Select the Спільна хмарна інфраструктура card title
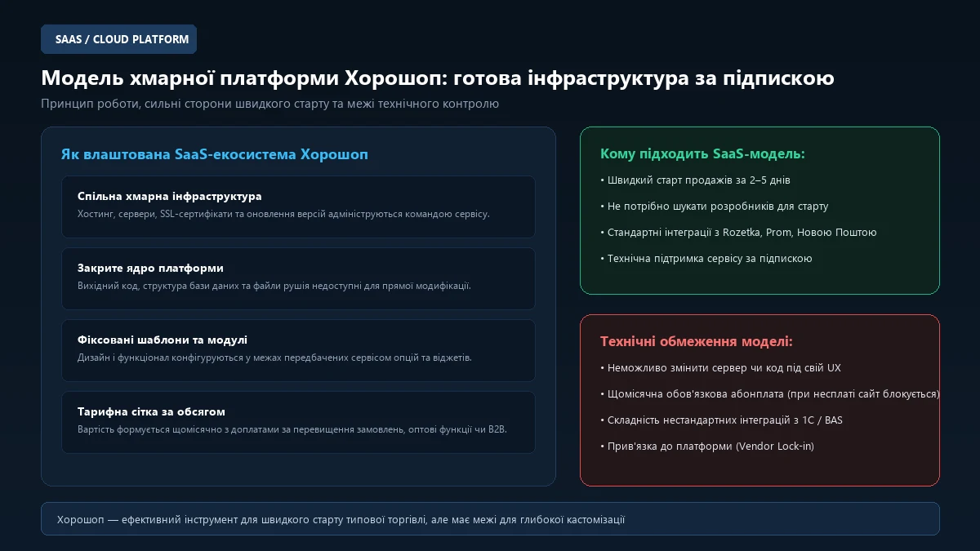The width and height of the screenshot is (980, 551). [x=169, y=197]
